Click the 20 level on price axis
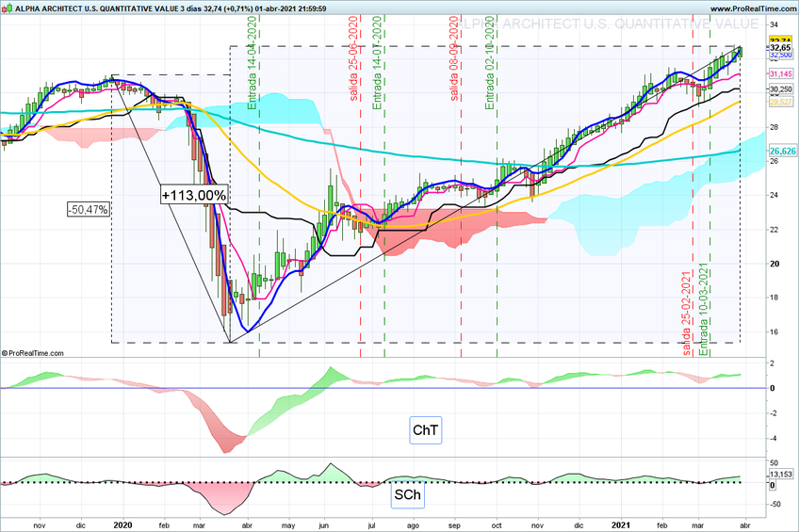 (x=775, y=264)
